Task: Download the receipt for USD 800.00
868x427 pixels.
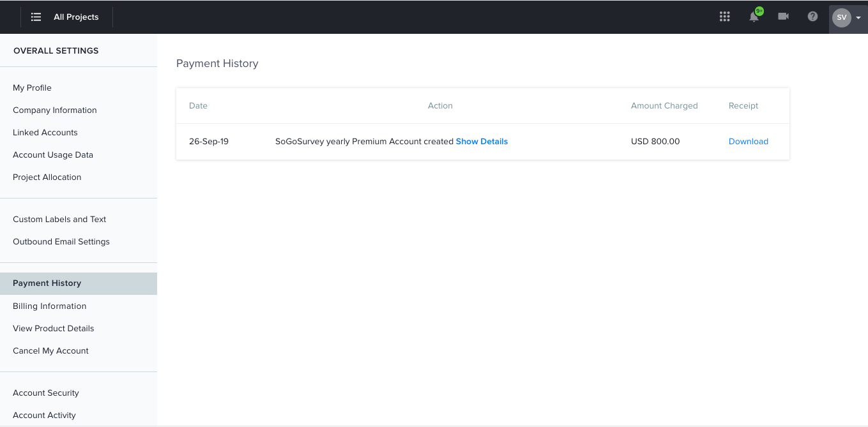Action: [x=748, y=142]
